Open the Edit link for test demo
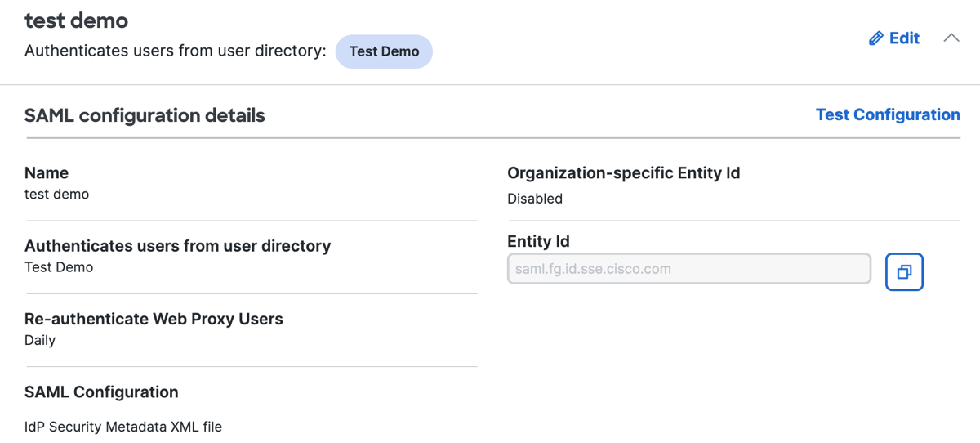This screenshot has width=980, height=443. tap(894, 38)
